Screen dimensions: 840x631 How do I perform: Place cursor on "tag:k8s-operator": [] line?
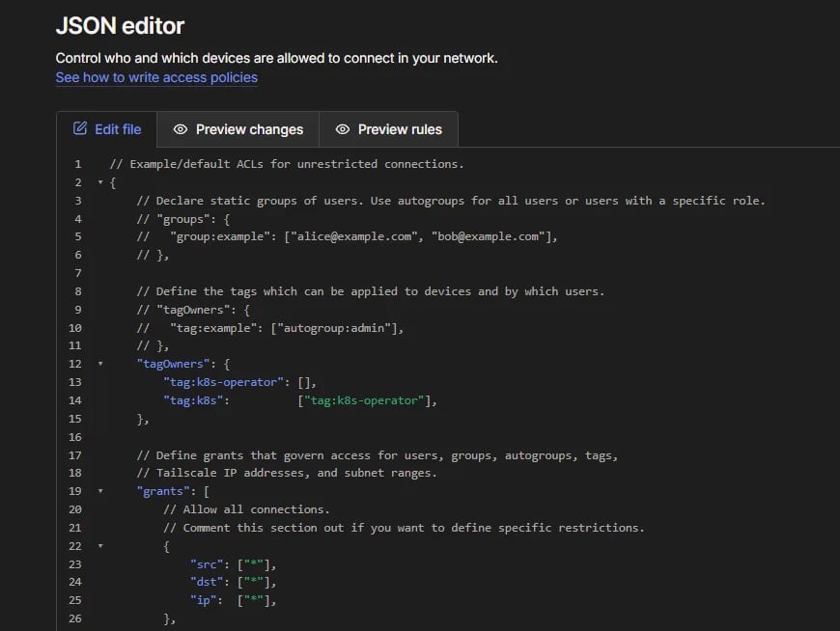point(240,382)
